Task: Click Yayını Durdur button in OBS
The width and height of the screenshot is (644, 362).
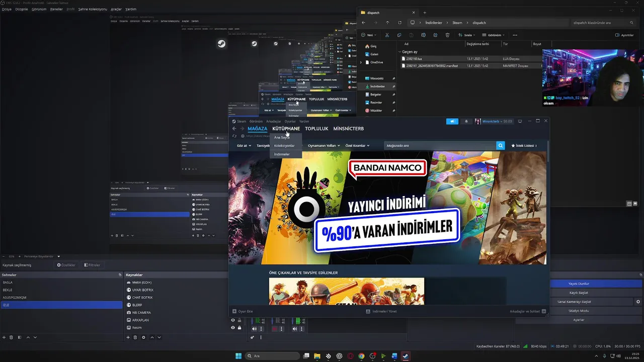Action: tap(579, 284)
